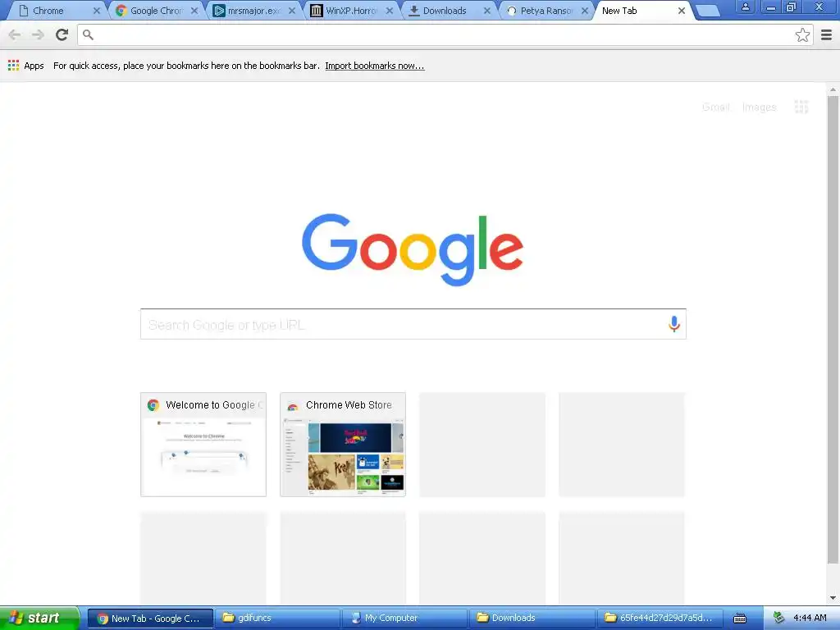Open the Apps shortcut in bookmarks bar
This screenshot has width=840, height=630.
(x=25, y=66)
